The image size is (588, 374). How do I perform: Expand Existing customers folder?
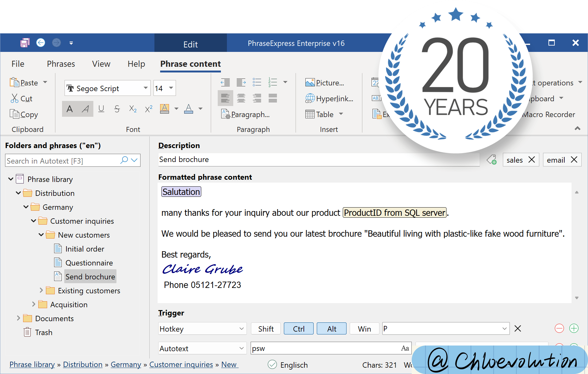41,290
